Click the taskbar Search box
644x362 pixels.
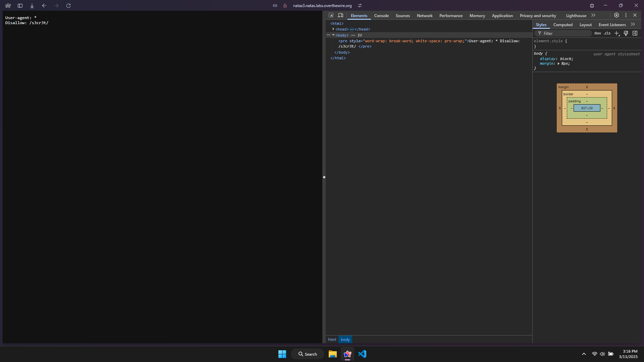tap(307, 354)
